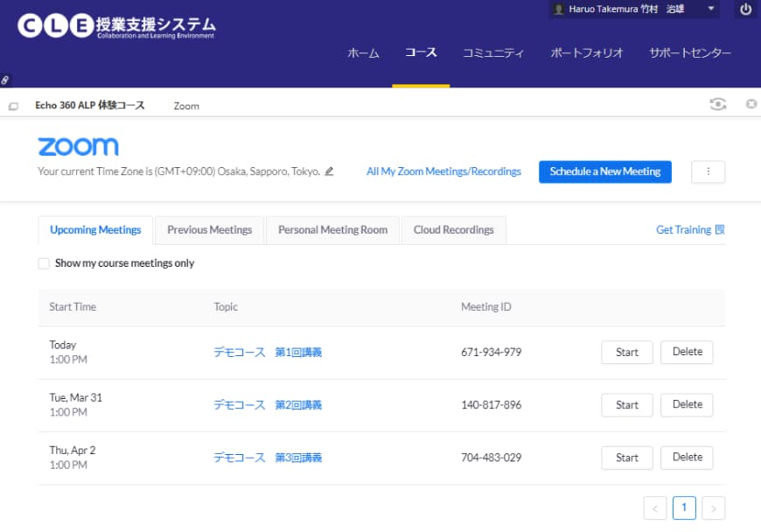Viewport: 761px width, 532px height.
Task: Click the Haruo Takemura user name
Action: point(626,10)
